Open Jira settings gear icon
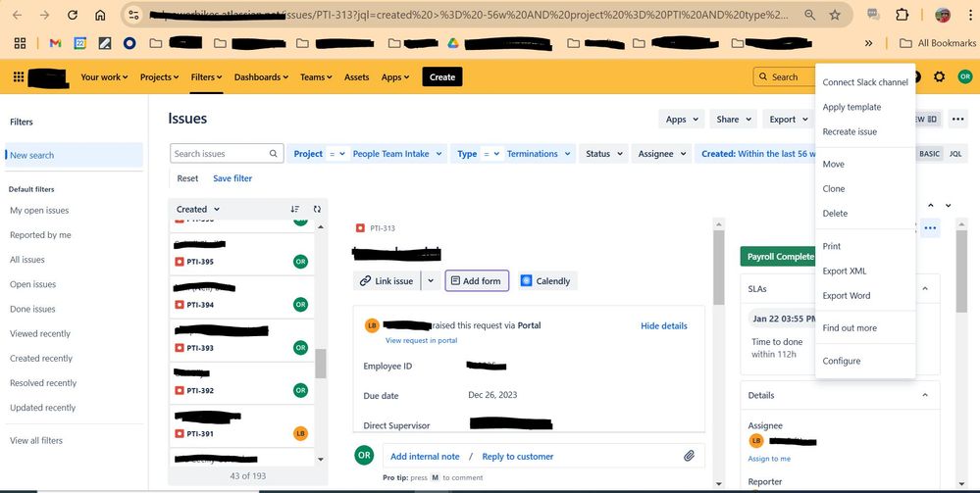The height and width of the screenshot is (493, 980). click(x=940, y=76)
